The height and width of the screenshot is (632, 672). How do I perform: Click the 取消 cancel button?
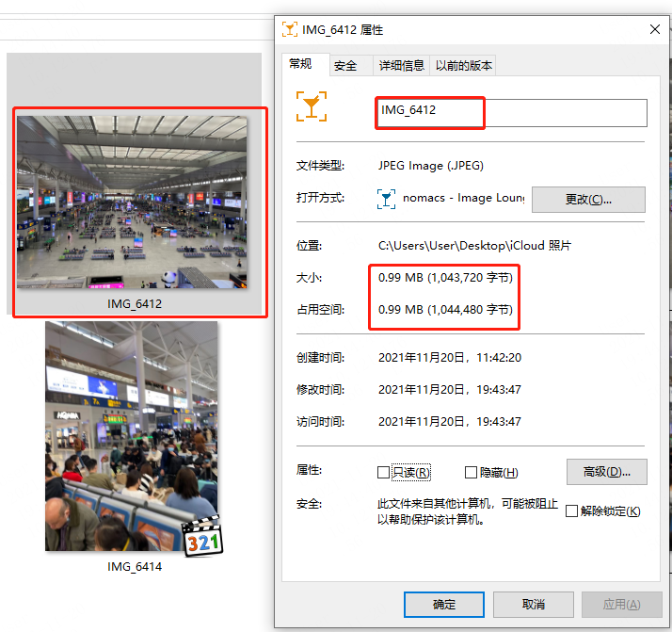[533, 605]
